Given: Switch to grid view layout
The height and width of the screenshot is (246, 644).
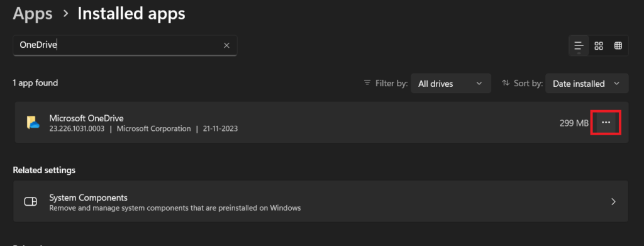Looking at the screenshot, I should coord(599,46).
